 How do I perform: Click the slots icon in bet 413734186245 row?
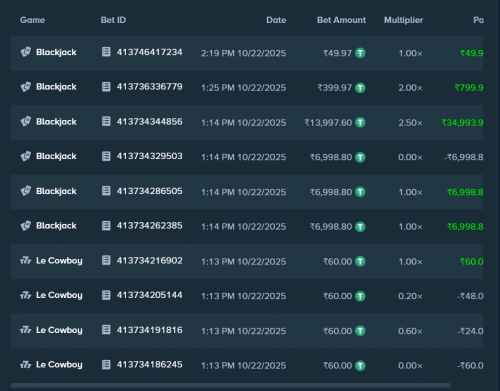tap(26, 365)
